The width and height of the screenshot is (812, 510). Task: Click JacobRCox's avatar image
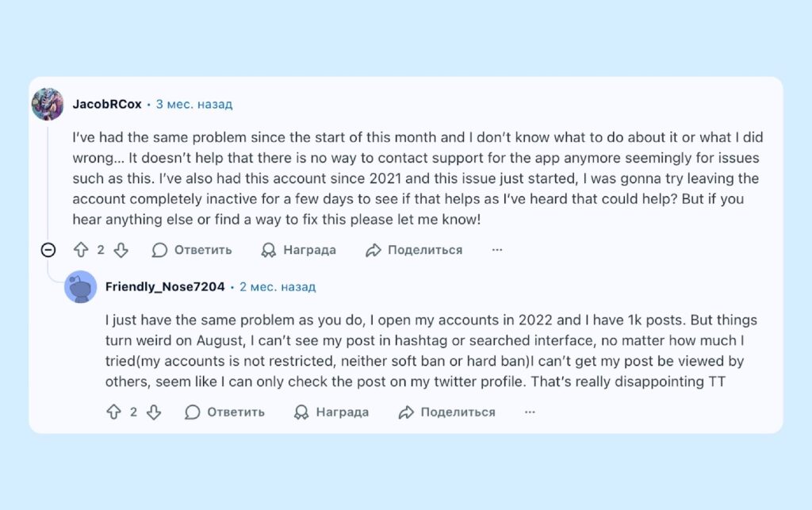click(48, 104)
